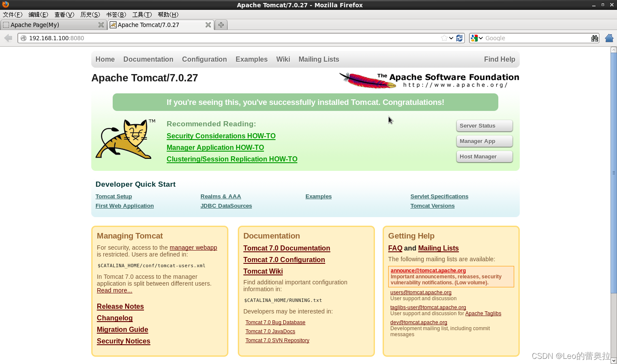Open Mailing Lists in the navigation bar
The height and width of the screenshot is (364, 617).
pyautogui.click(x=319, y=59)
